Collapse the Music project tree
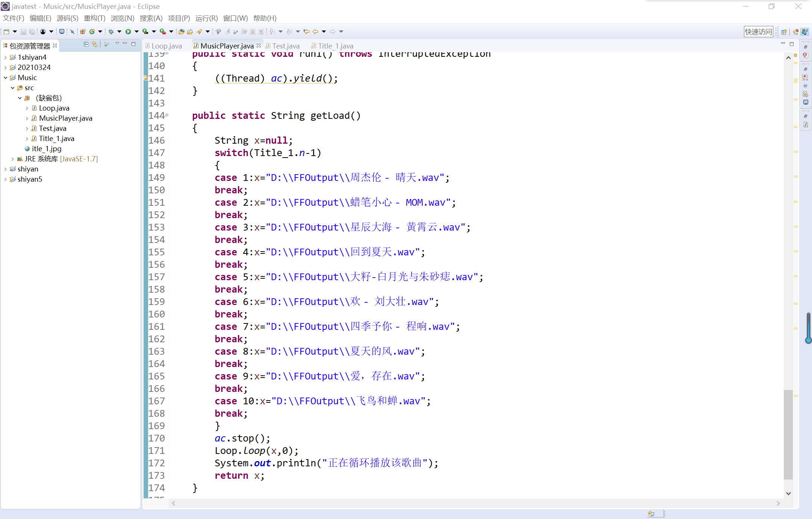The width and height of the screenshot is (812, 519). point(5,77)
